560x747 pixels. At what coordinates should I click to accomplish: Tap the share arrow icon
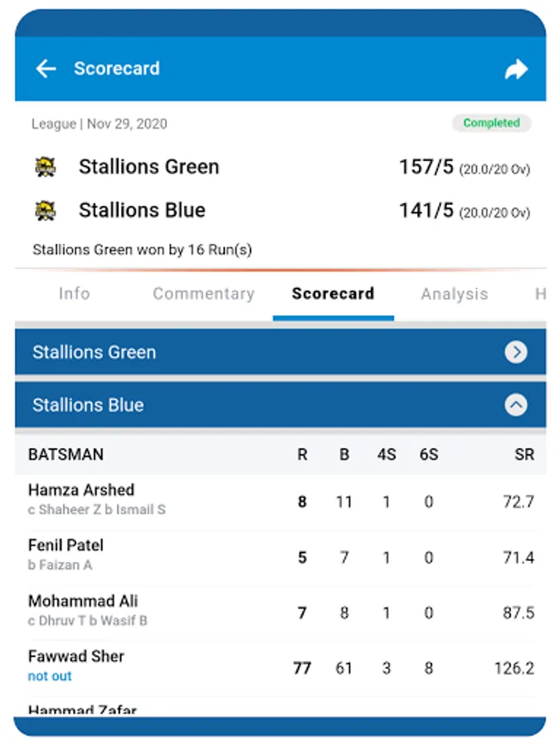click(x=516, y=70)
